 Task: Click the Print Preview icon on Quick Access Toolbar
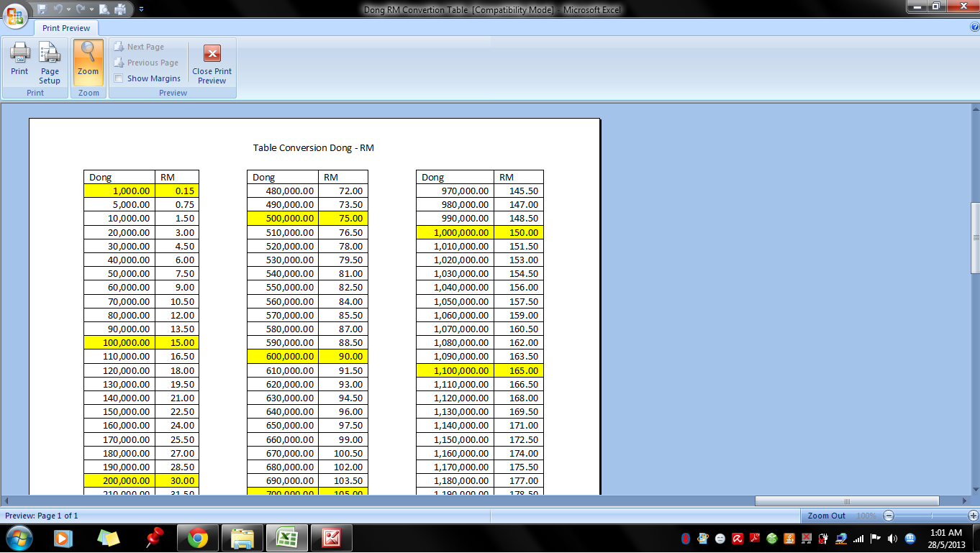pos(104,9)
